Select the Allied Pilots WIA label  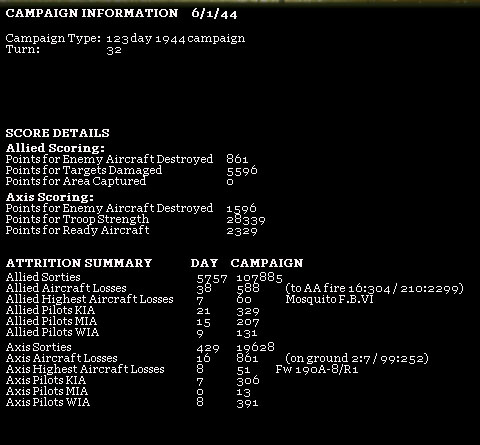52,332
